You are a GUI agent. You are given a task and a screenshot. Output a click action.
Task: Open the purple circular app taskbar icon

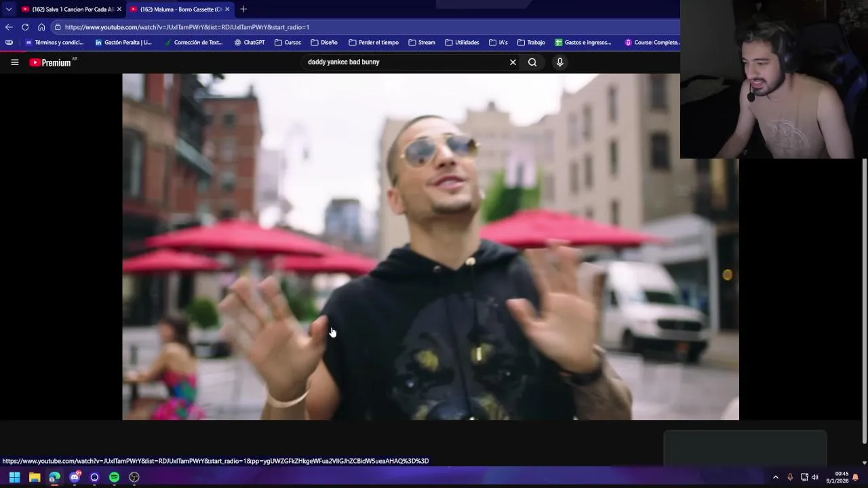94,477
